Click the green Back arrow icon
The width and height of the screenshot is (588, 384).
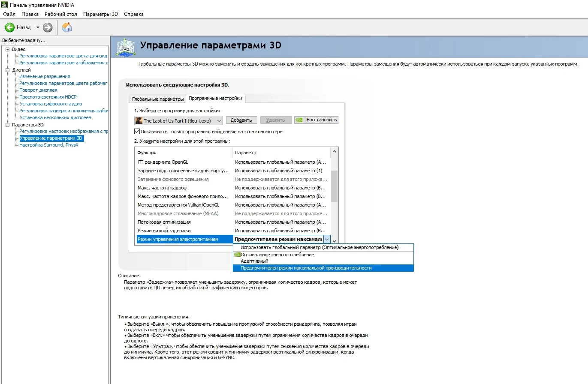click(9, 27)
